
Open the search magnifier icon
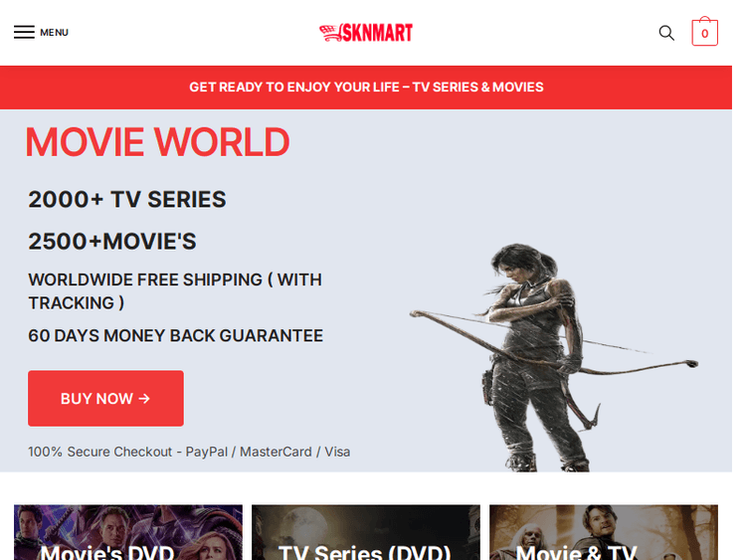tap(666, 33)
